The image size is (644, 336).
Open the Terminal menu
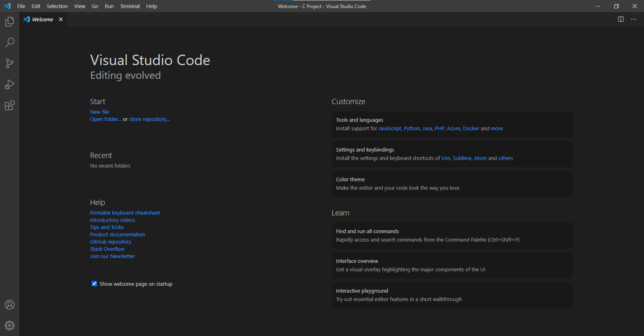pyautogui.click(x=130, y=6)
